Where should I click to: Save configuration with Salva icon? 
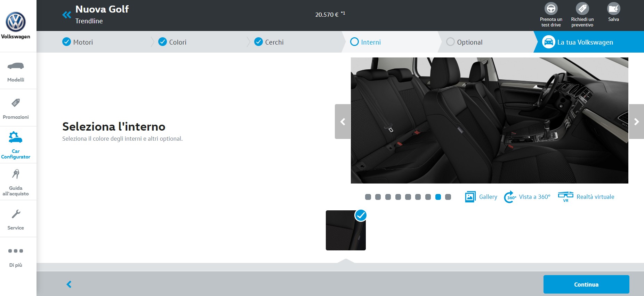coord(613,9)
